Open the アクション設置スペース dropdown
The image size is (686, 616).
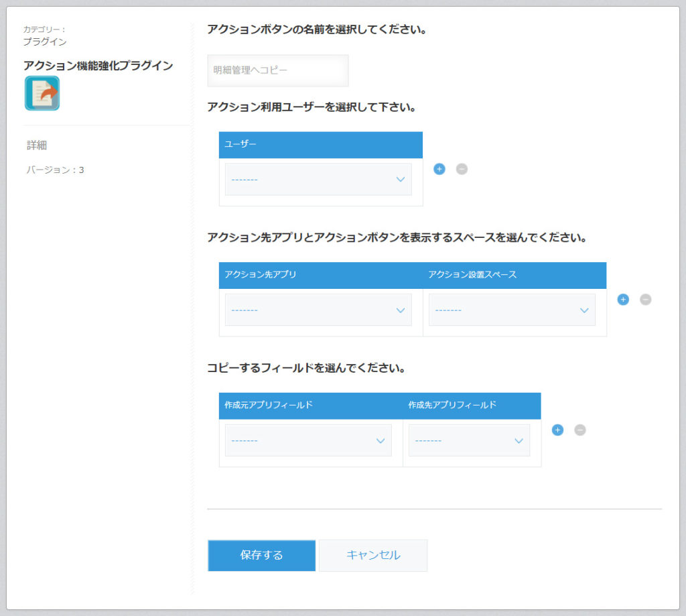pos(511,310)
